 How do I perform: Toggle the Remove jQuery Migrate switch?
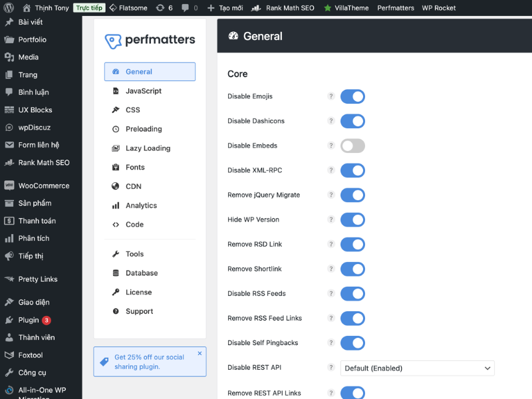[x=352, y=195]
